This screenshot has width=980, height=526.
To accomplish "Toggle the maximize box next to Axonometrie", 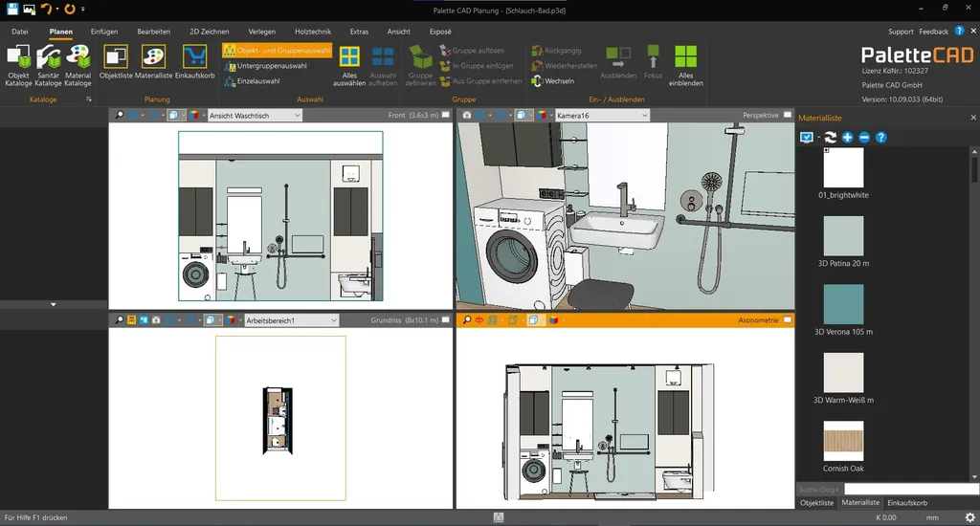I will [788, 320].
